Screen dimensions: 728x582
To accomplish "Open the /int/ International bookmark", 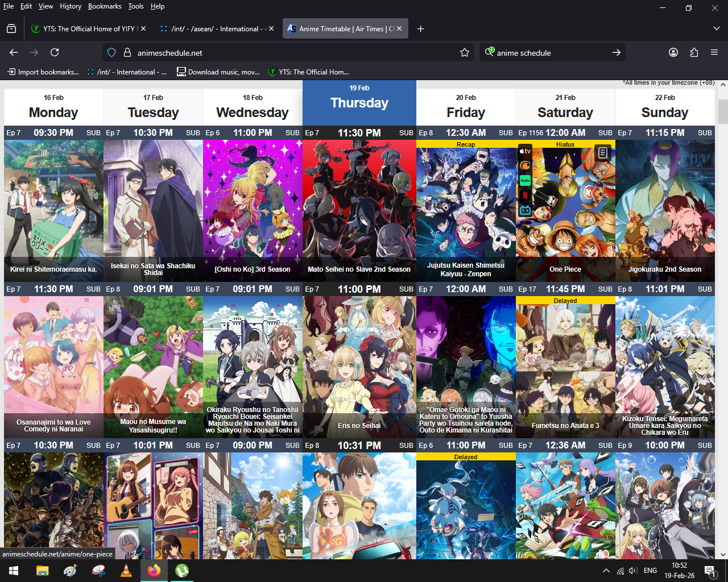I will [126, 72].
